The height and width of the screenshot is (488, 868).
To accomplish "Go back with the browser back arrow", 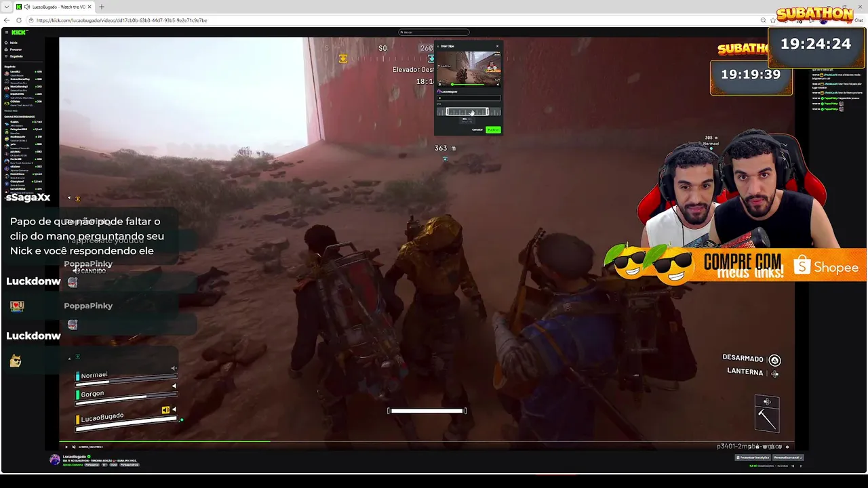I will coord(7,20).
